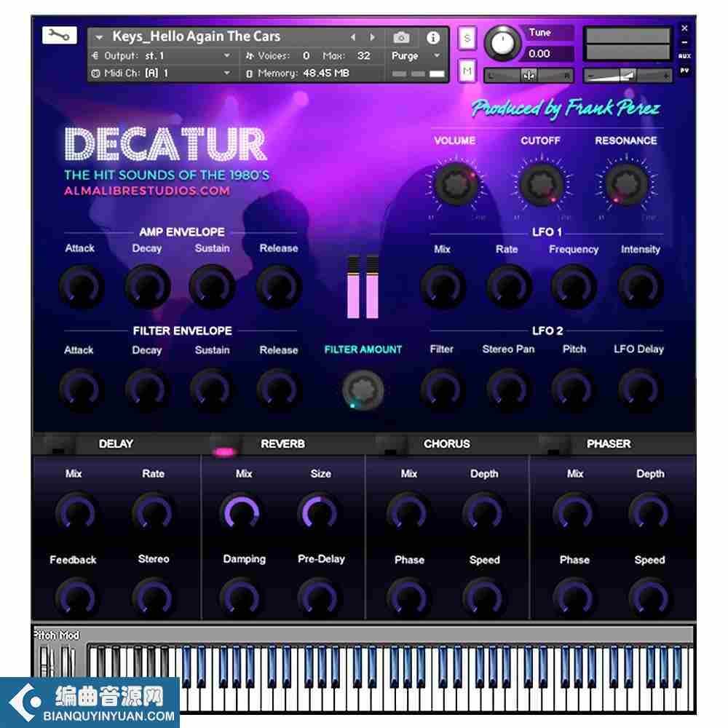728x728 pixels.
Task: Click the LFO 1 Rate knob
Action: tap(508, 286)
